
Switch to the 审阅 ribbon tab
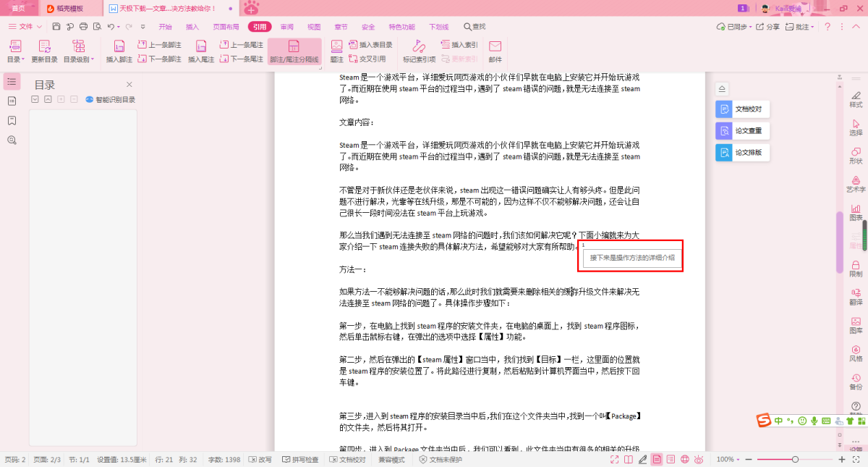287,27
